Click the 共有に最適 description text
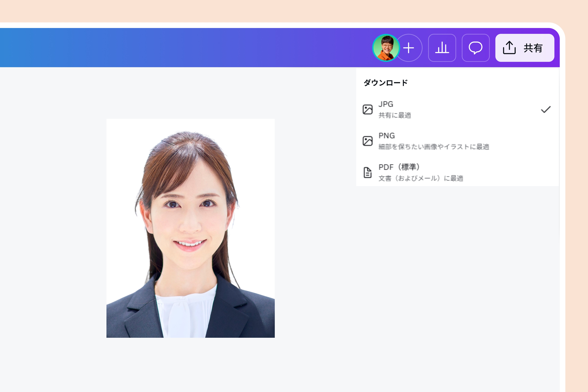 coord(395,115)
